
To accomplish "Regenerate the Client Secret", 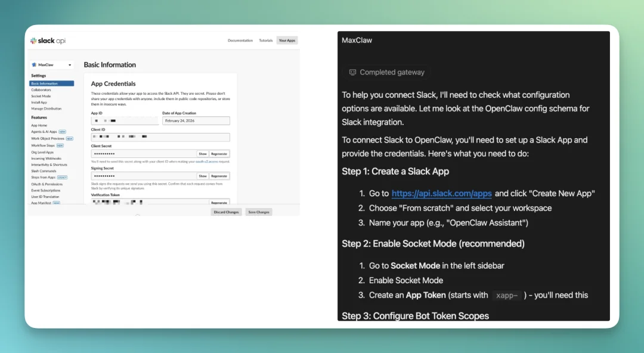I will coord(219,153).
